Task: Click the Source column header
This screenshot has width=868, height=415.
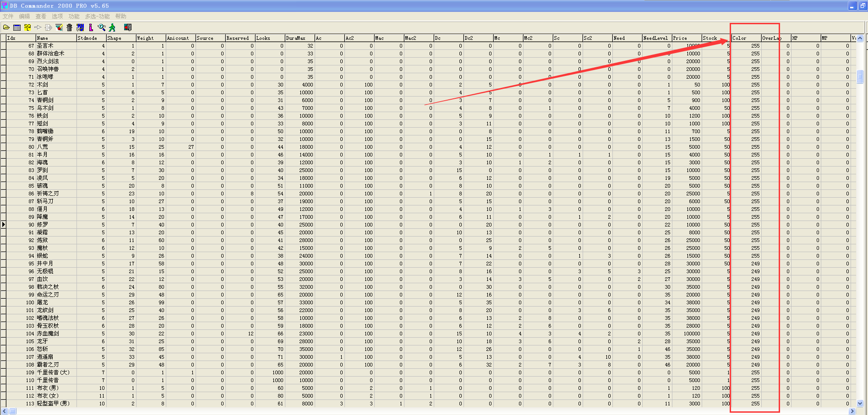Action: [x=211, y=38]
